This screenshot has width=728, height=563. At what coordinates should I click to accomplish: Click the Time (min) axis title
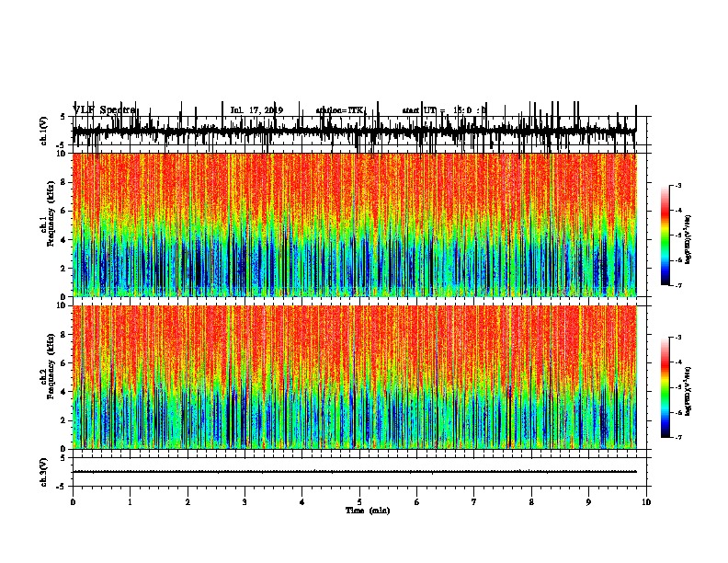tap(368, 511)
